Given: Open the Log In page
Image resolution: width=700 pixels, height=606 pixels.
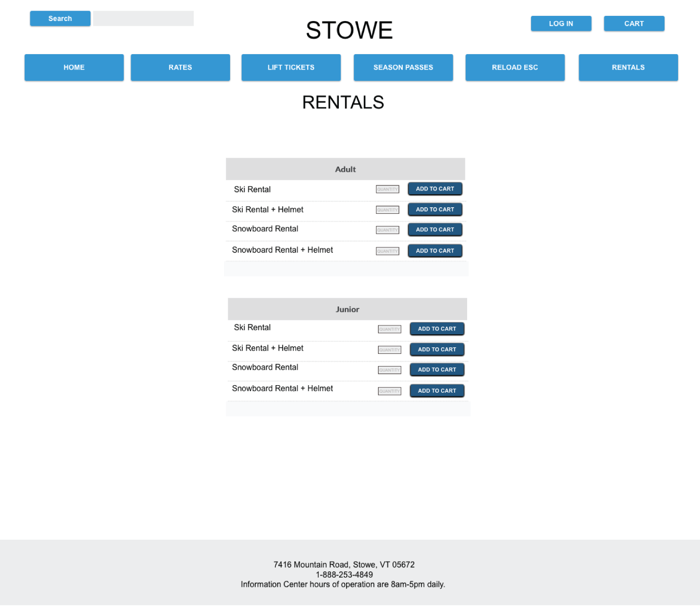Looking at the screenshot, I should coord(561,24).
